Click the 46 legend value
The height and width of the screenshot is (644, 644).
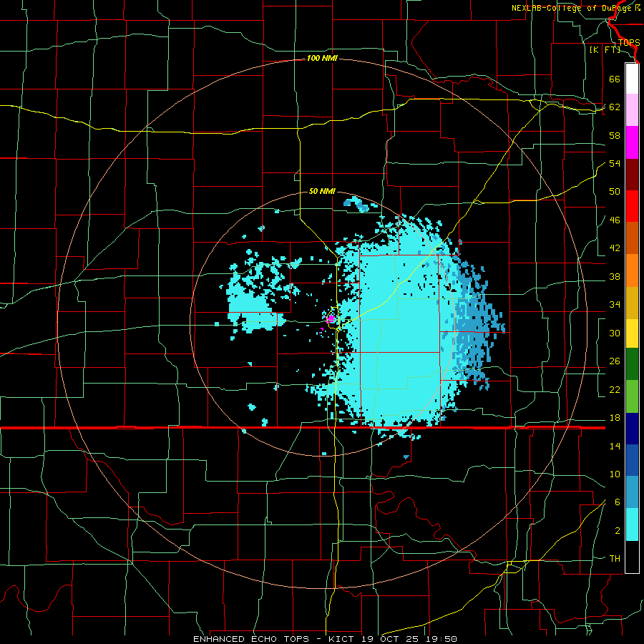pos(615,220)
